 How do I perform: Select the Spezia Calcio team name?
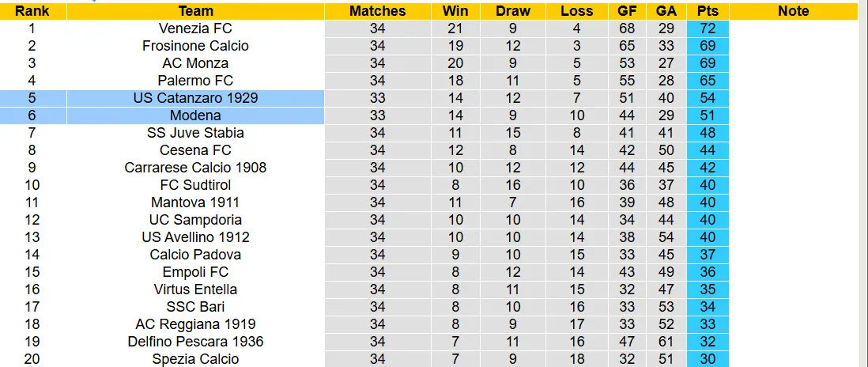coord(195,359)
